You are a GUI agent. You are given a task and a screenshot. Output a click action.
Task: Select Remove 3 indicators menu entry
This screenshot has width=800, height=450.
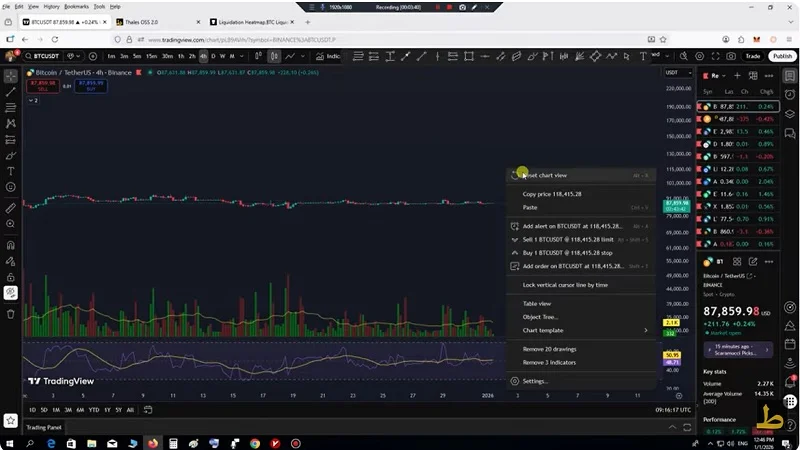pyautogui.click(x=549, y=362)
